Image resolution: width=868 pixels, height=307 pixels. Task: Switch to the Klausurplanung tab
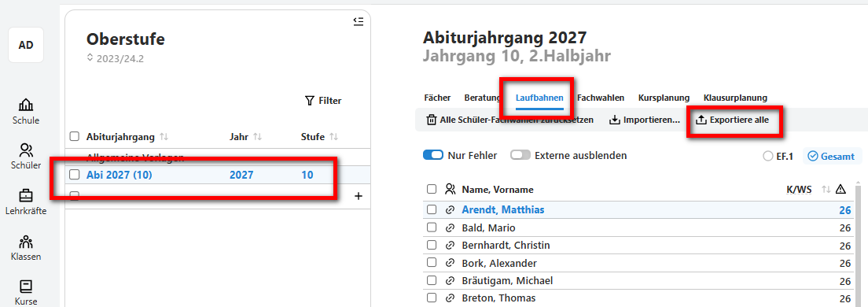pos(735,98)
